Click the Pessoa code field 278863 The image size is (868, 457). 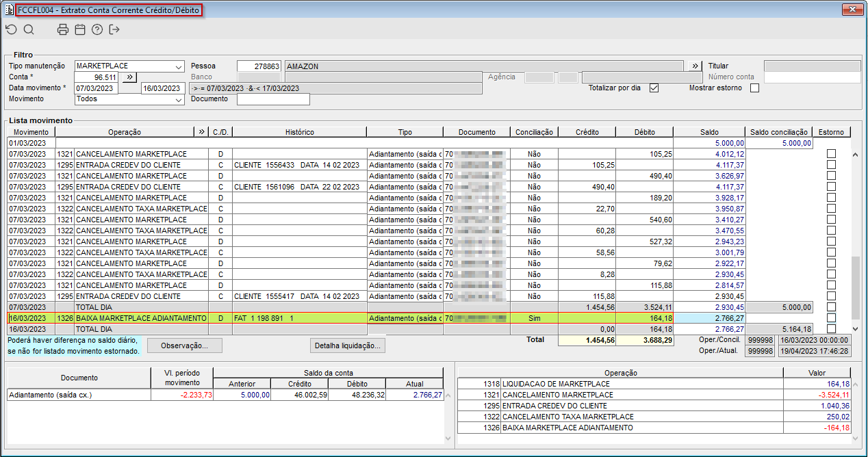[x=259, y=66]
